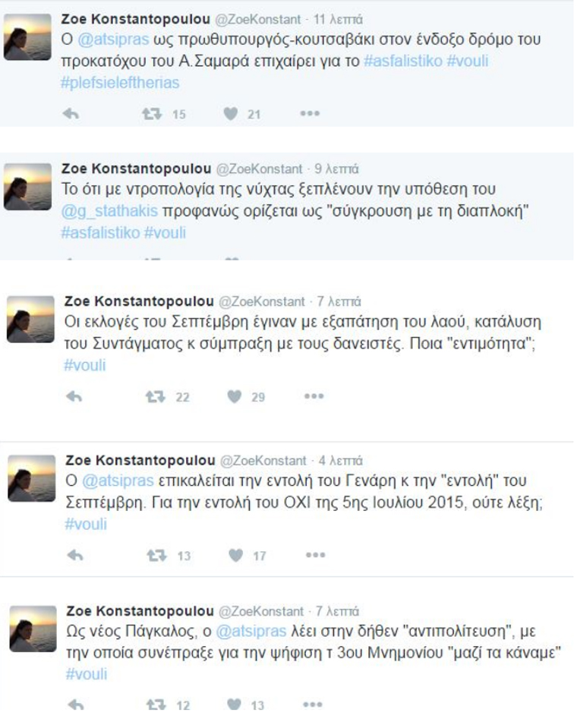Like the tweet with 17 likes
This screenshot has height=728, width=577.
click(236, 555)
